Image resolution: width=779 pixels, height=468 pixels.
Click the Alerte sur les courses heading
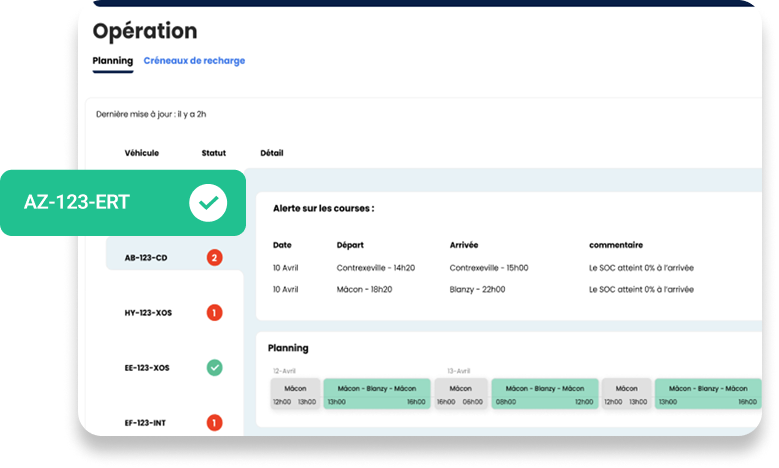click(323, 209)
